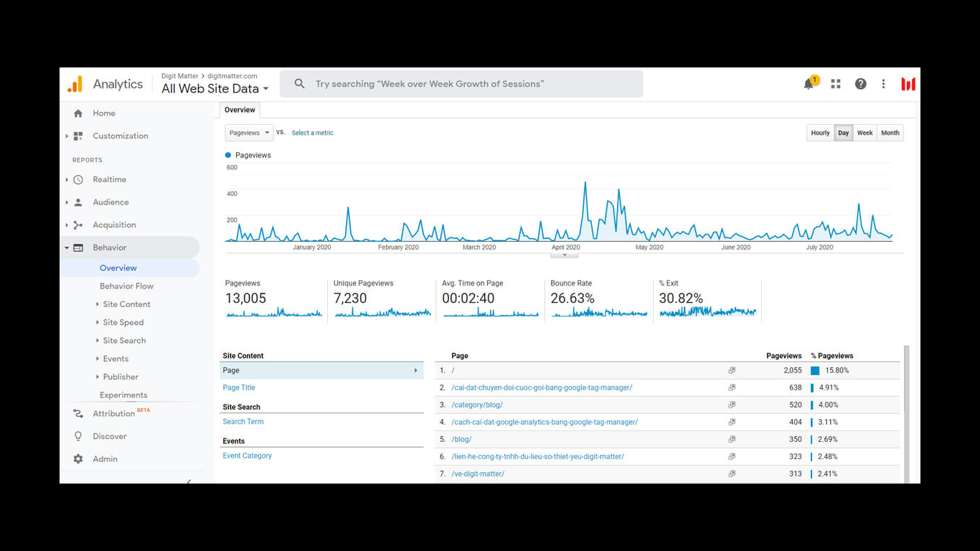Viewport: 980px width, 551px height.
Task: Select Event Category link
Action: 248,456
